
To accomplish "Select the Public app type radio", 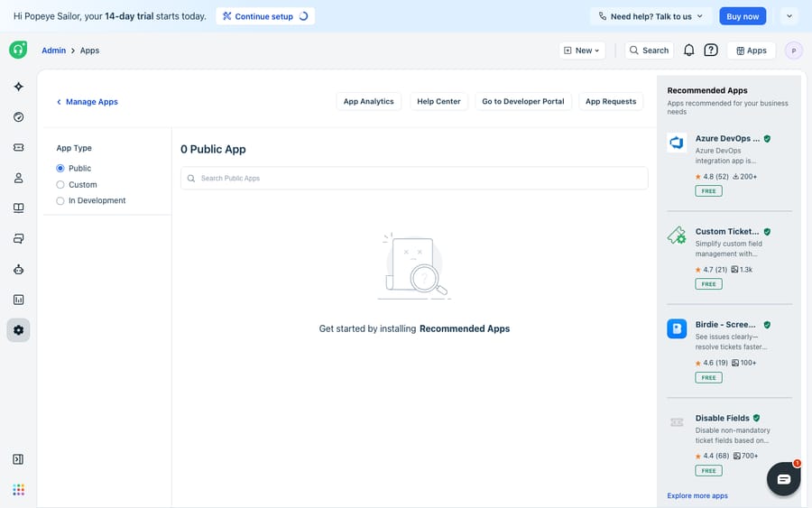I will coord(60,169).
